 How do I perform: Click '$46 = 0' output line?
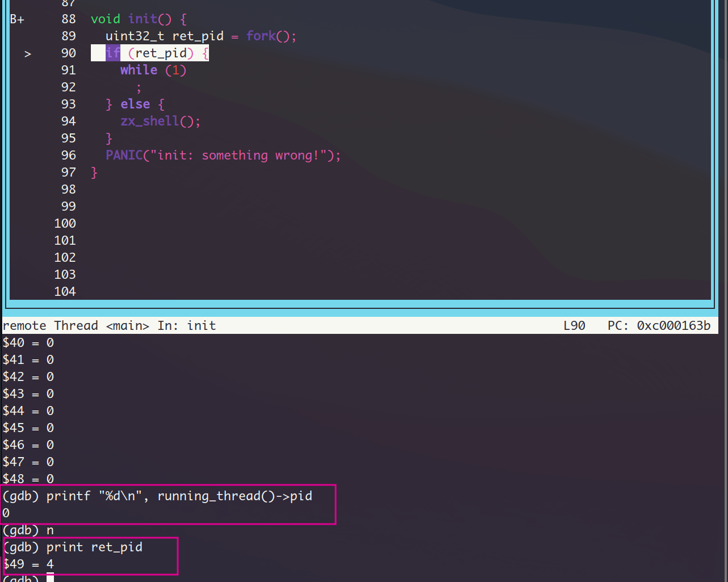coord(28,445)
